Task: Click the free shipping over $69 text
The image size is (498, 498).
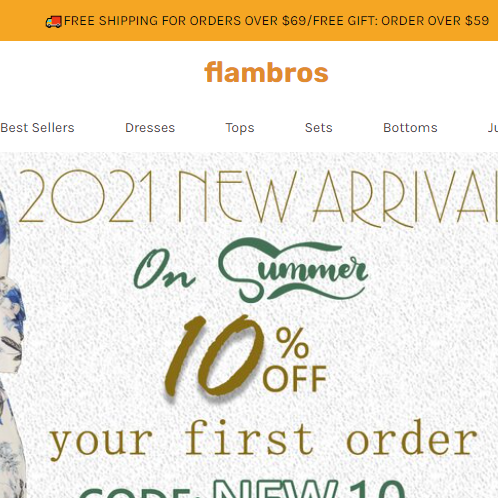Action: 185,21
